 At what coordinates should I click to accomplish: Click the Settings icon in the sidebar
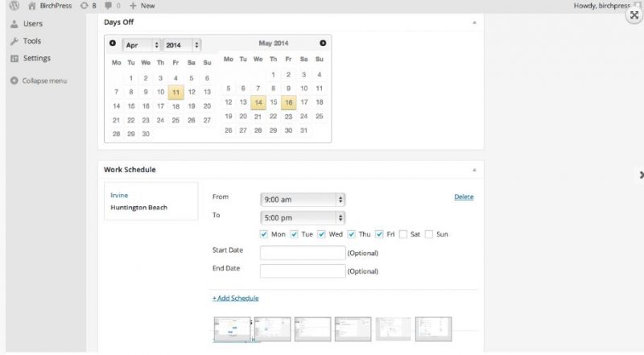click(14, 58)
